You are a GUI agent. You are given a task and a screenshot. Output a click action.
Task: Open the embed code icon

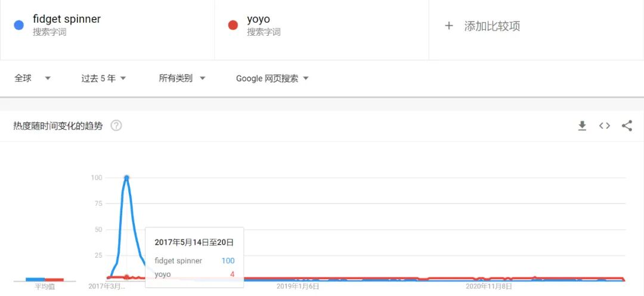coord(604,126)
